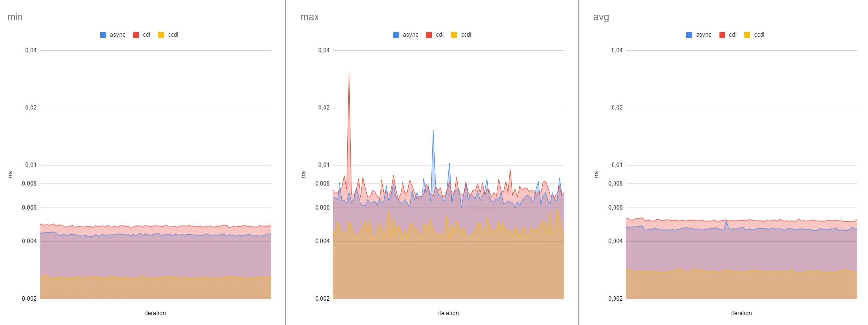Click the 0,04 axis value in avg chart
The image size is (868, 325).
click(x=617, y=50)
